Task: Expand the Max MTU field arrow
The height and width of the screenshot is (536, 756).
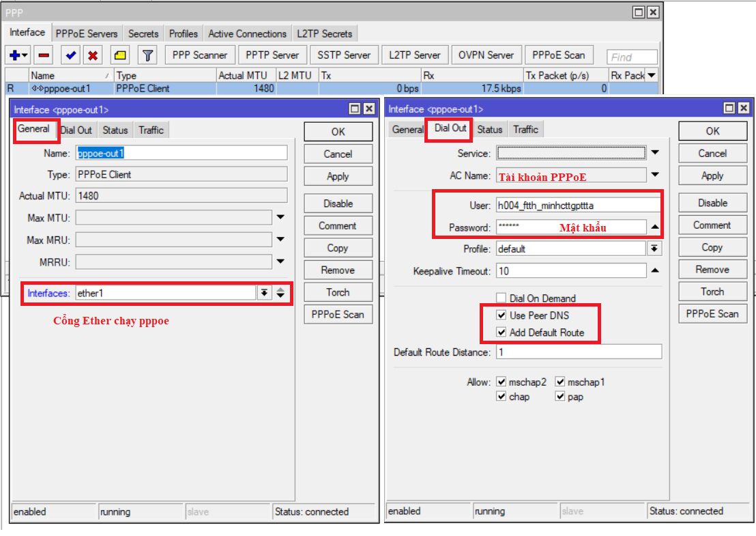Action: point(280,218)
